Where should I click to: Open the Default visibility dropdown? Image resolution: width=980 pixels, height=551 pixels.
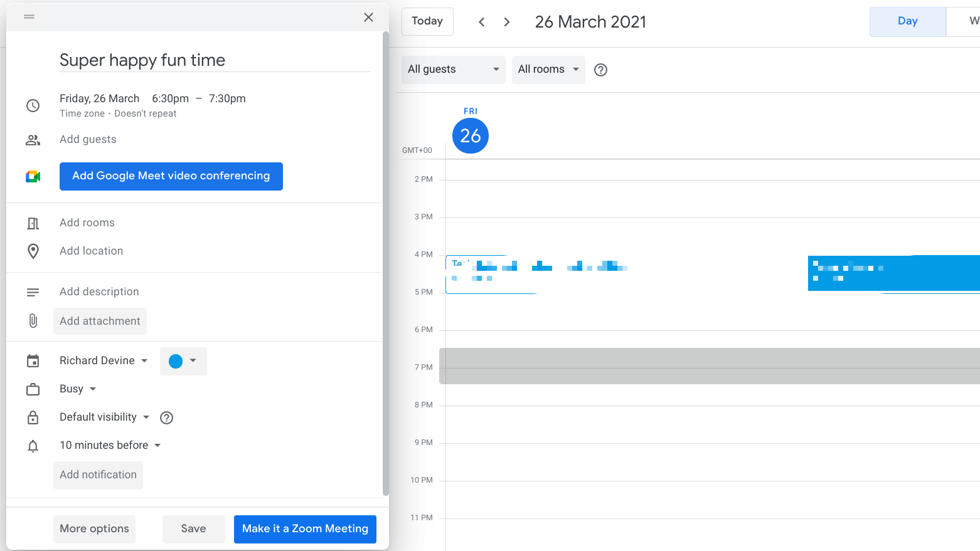point(105,417)
